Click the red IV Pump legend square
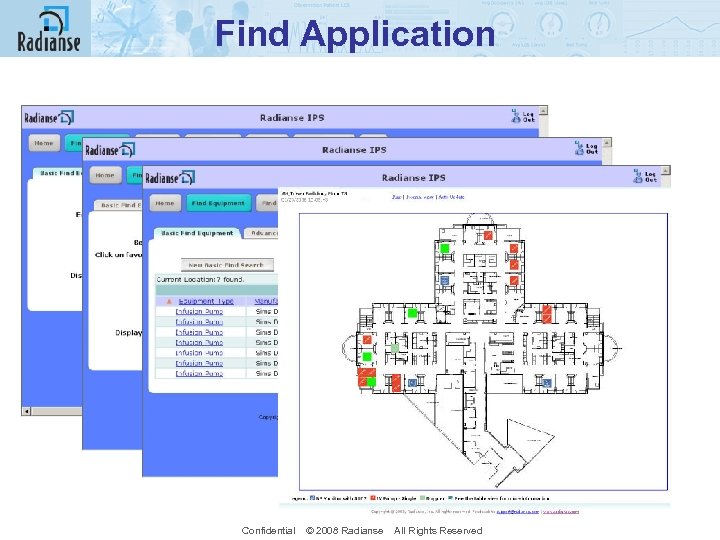Screen dimensions: 720x540 (373, 498)
